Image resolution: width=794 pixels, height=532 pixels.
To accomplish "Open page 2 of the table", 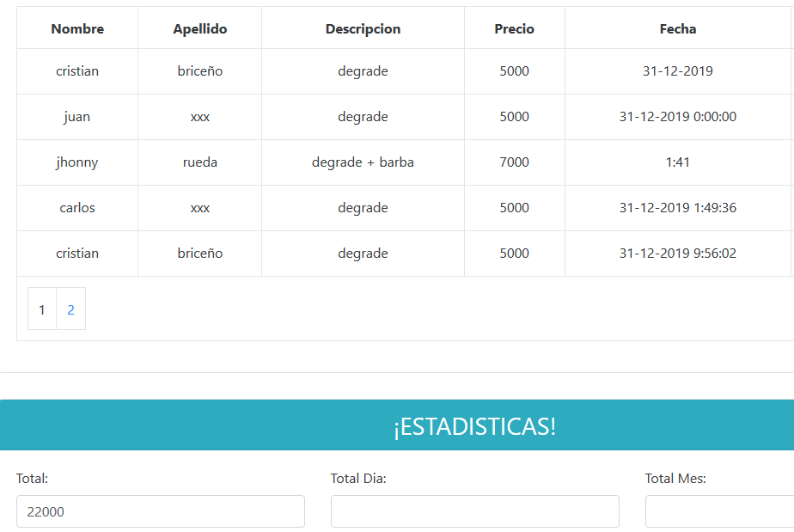I will pyautogui.click(x=70, y=309).
